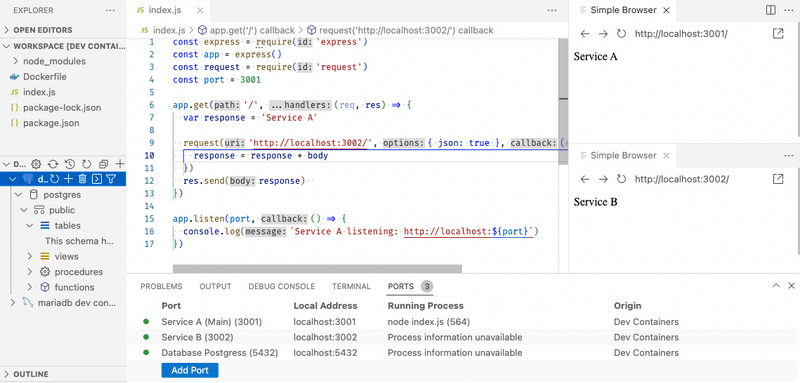800x383 pixels.
Task: Switch to the Debug Console tab
Action: pos(282,287)
